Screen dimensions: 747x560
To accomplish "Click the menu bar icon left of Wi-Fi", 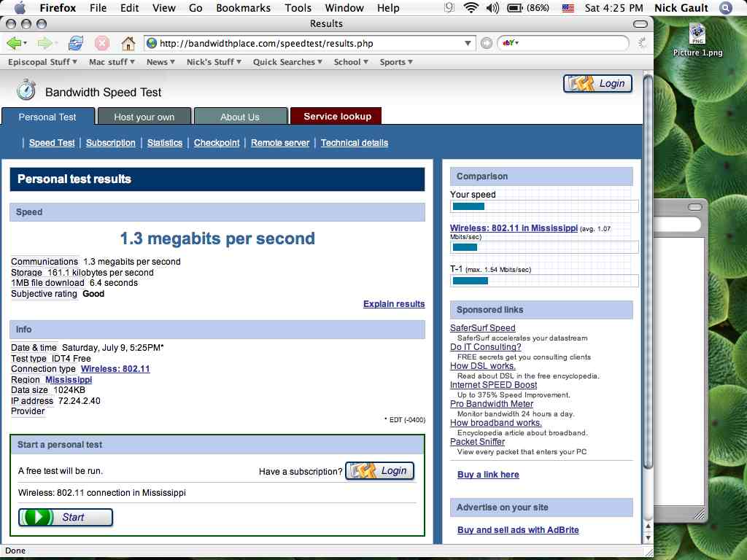I will [449, 7].
